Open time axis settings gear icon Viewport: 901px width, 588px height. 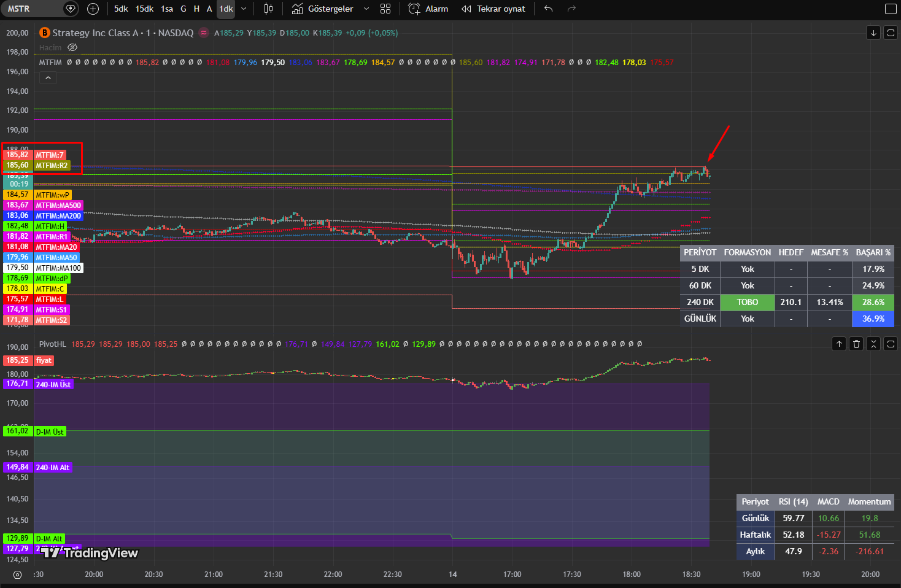[x=17, y=574]
